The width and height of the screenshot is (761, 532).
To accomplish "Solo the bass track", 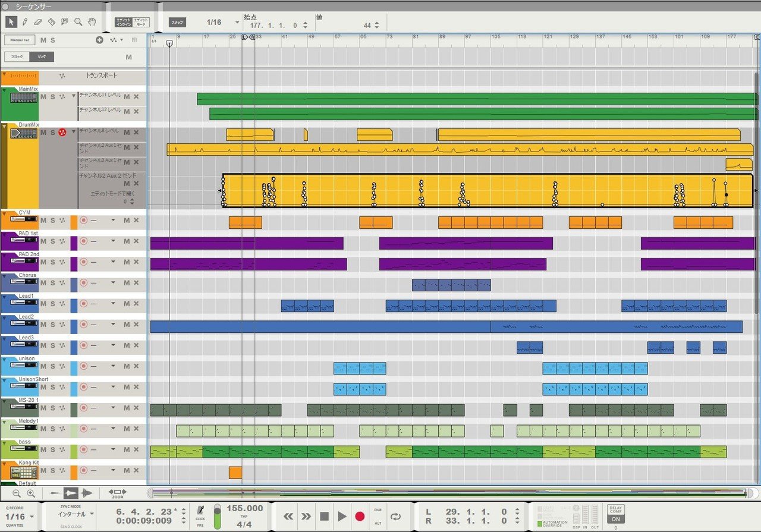I will point(52,449).
